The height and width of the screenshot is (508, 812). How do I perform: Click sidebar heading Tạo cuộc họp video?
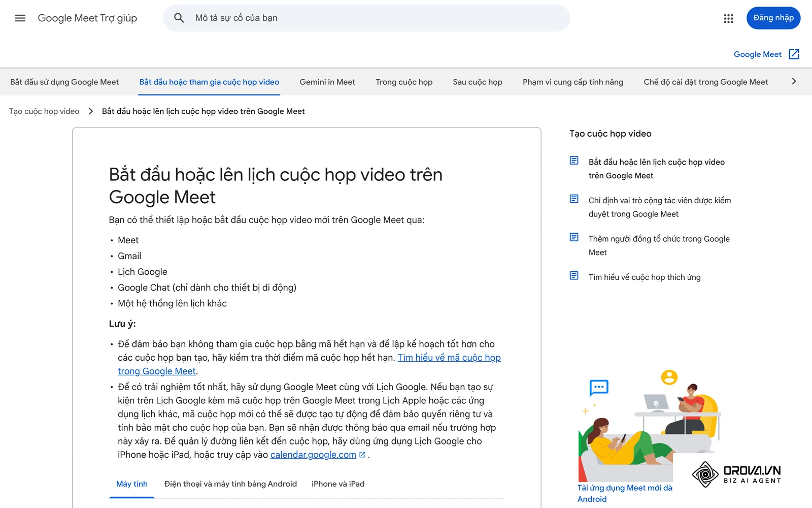tap(611, 134)
